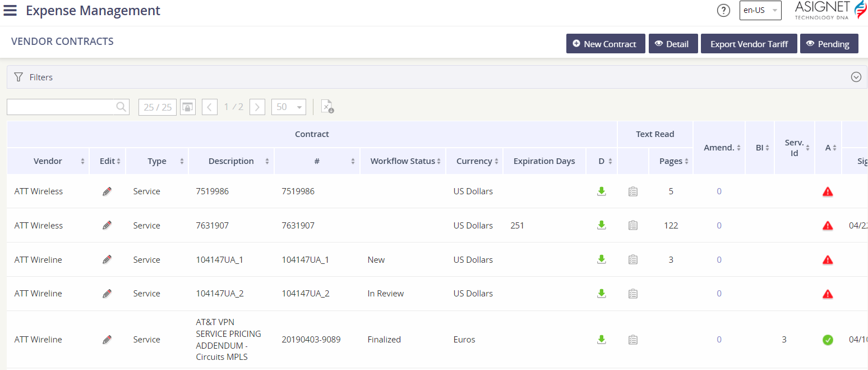Go to the next page arrow
The image size is (868, 370).
point(257,107)
